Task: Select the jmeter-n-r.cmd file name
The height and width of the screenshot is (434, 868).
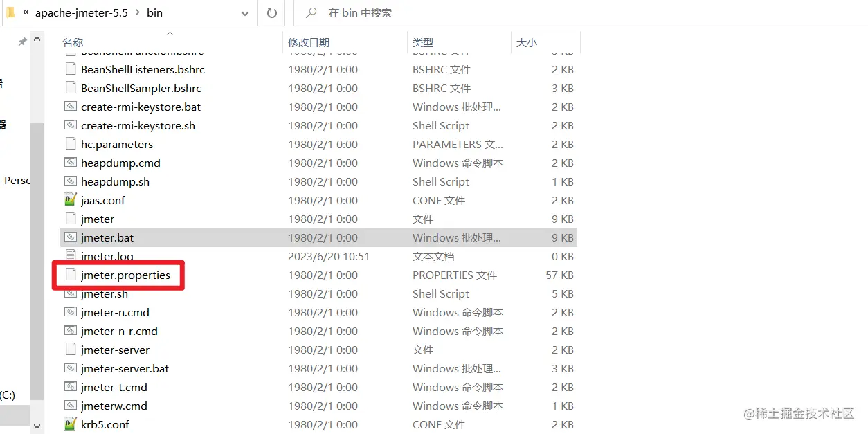Action: (x=119, y=331)
